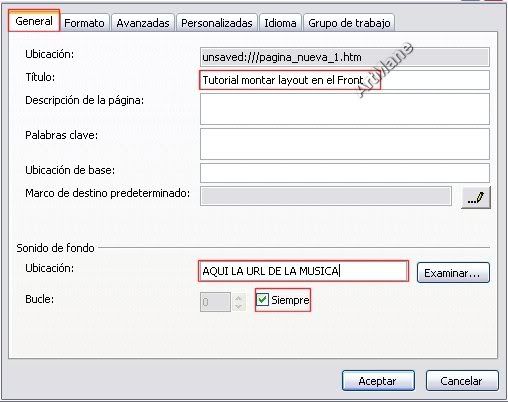Click into the Título text field
This screenshot has height=402, width=508.
click(x=345, y=80)
